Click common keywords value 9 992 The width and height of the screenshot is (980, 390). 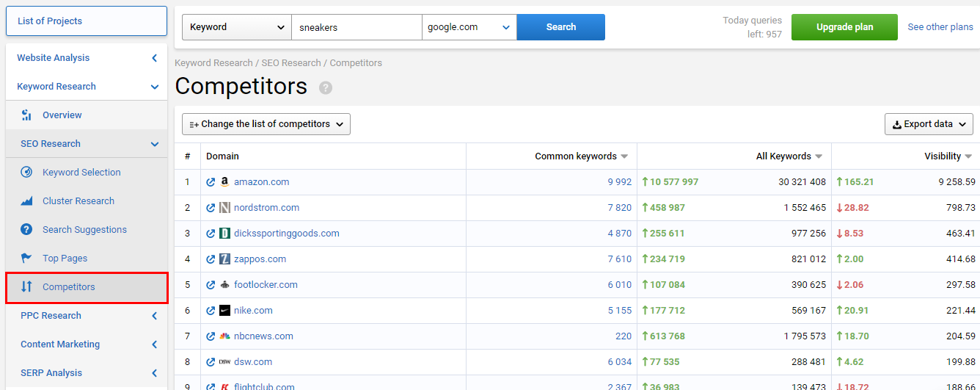click(x=619, y=182)
